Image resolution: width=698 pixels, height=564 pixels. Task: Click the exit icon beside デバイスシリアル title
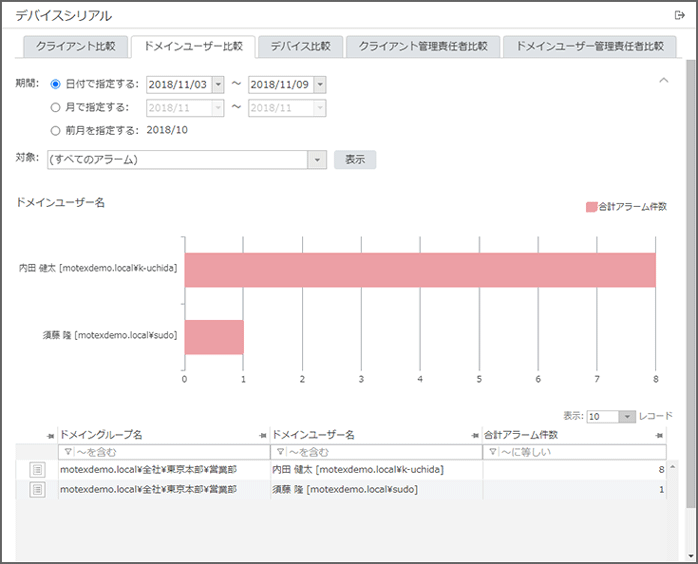[x=679, y=16]
